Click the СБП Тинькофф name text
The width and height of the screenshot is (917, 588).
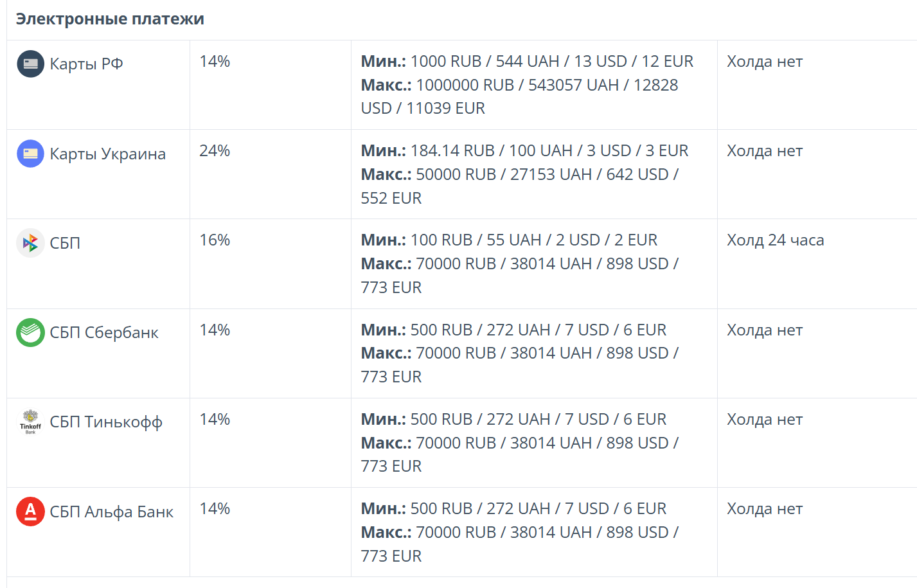tap(105, 422)
